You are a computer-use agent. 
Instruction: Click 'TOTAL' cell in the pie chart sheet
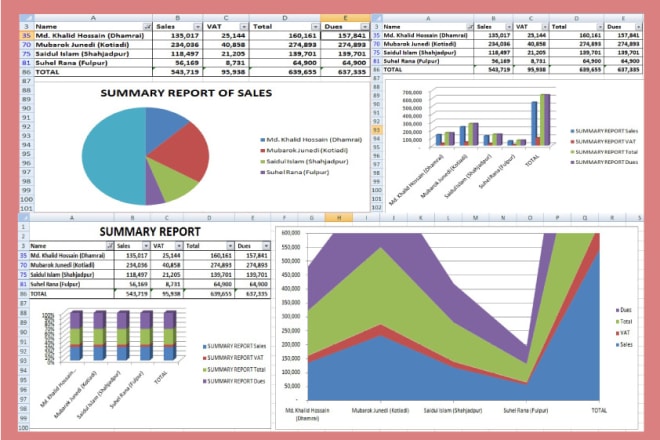[x=93, y=72]
